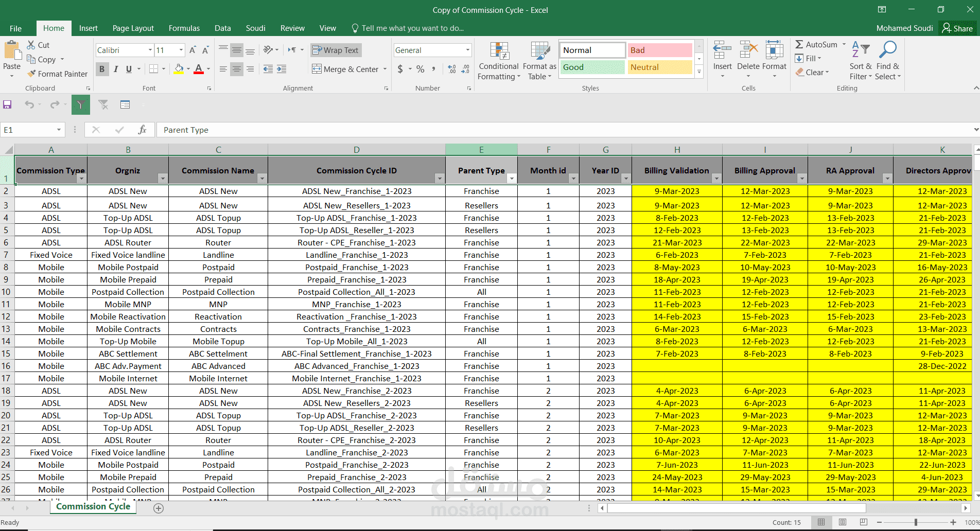Click the Format Painter brush
980x531 pixels.
[x=31, y=74]
